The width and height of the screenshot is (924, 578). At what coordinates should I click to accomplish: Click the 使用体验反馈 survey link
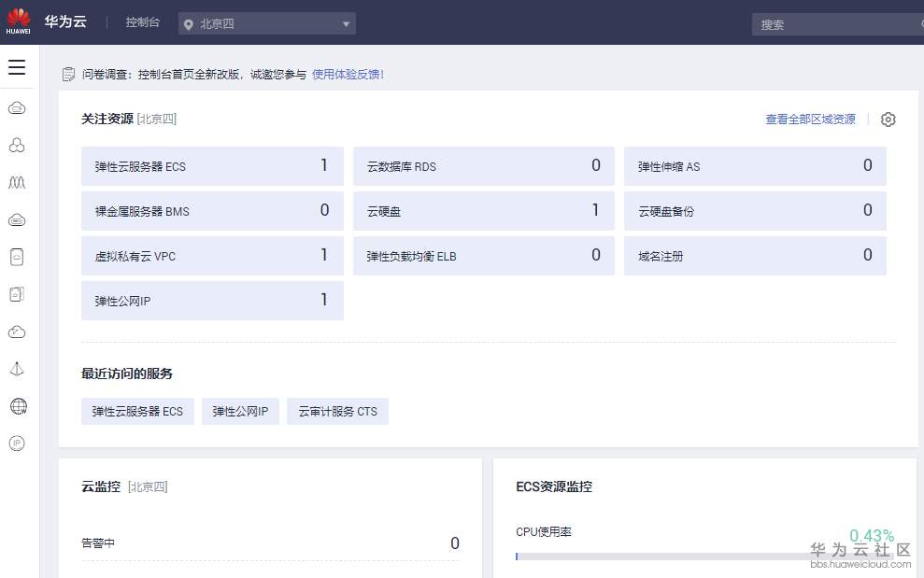(348, 74)
